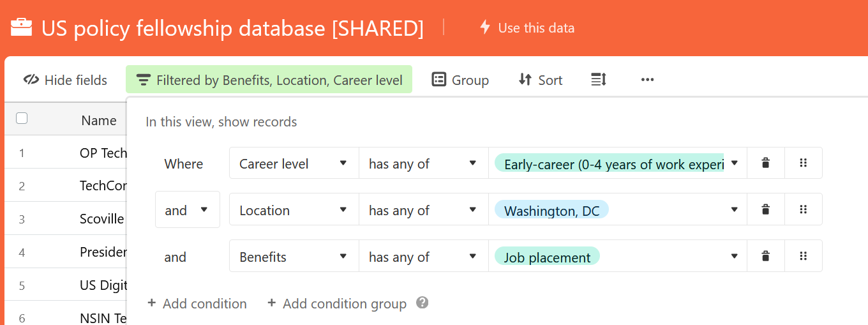The height and width of the screenshot is (325, 868).
Task: Click the Use this data button
Action: click(527, 27)
